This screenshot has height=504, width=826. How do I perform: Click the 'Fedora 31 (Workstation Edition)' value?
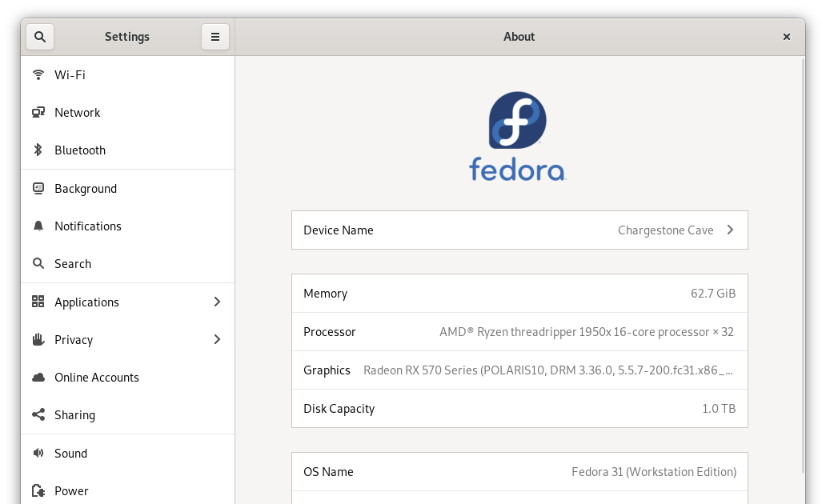(654, 472)
